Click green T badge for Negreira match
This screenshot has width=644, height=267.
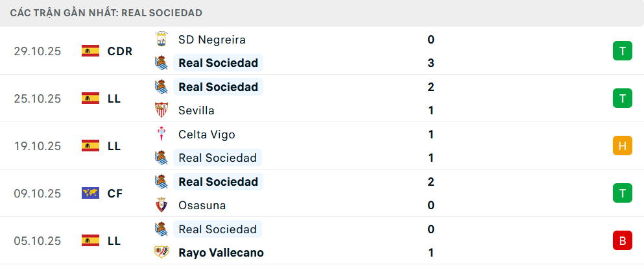click(622, 51)
